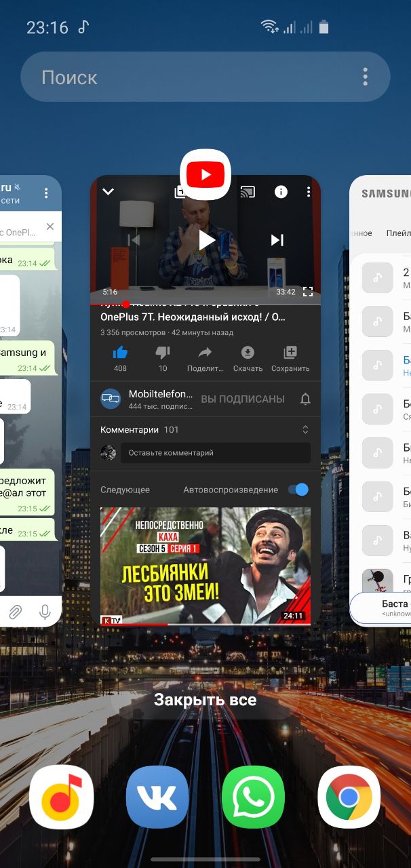Open the YouTube player three-dot menu
This screenshot has height=868, width=411.
click(x=309, y=192)
